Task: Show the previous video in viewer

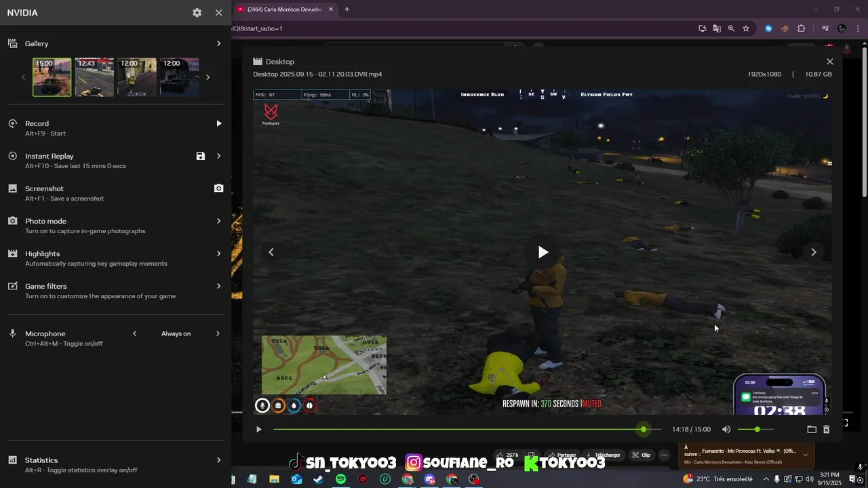Action: coord(271,252)
